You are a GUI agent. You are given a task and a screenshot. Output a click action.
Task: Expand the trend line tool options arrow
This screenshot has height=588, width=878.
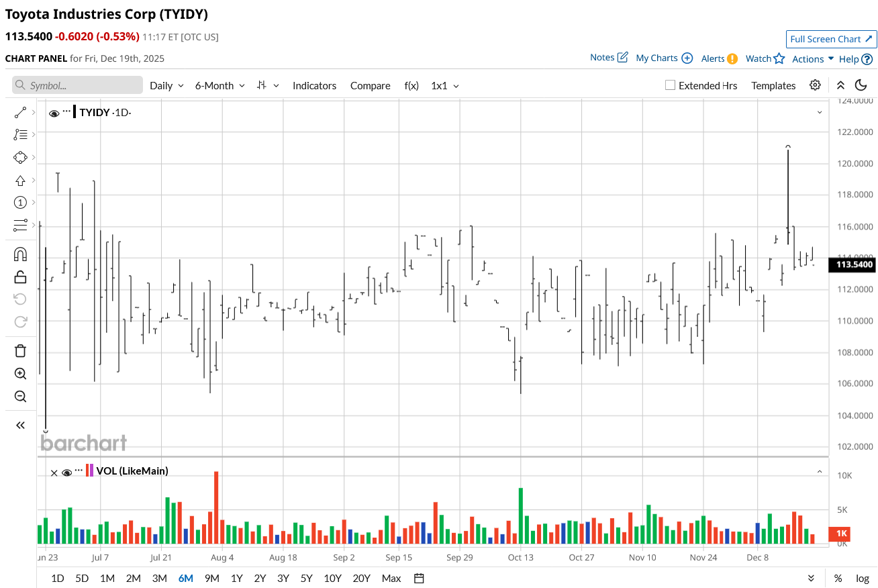point(34,112)
